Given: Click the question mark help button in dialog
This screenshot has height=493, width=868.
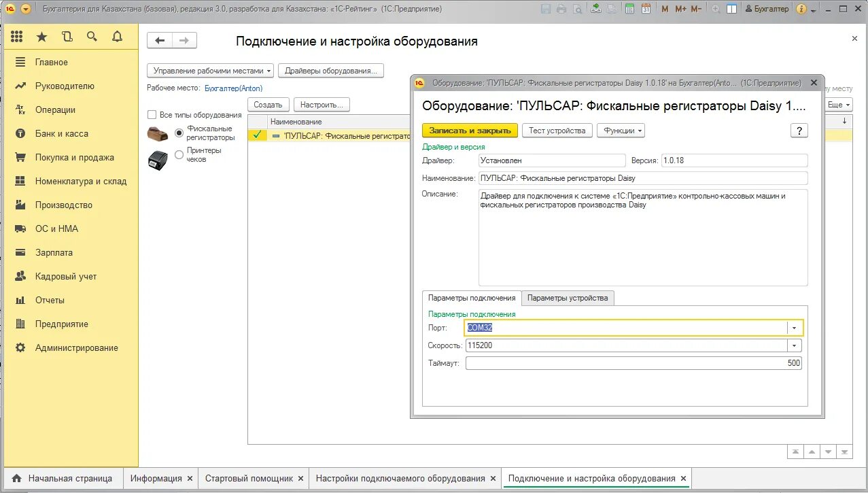Looking at the screenshot, I should point(799,131).
